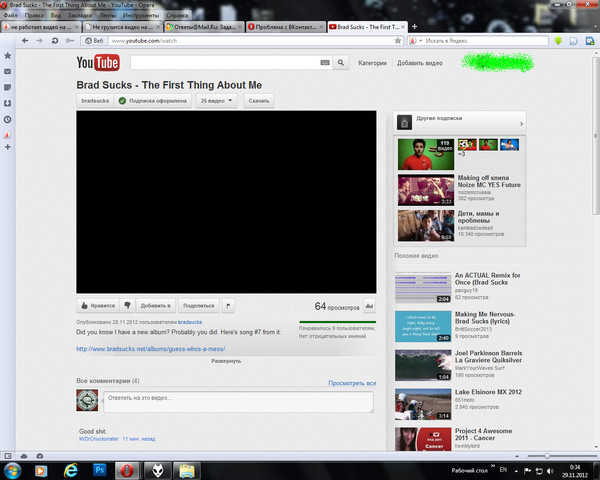Click the page vertical scrollbar
Viewport: 600px width, 480px height.
595,136
